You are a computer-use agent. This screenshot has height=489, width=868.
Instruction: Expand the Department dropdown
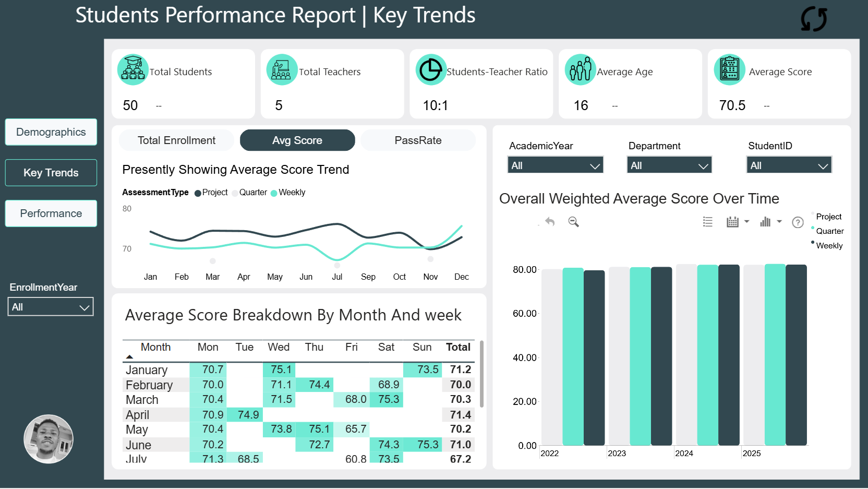coord(669,165)
